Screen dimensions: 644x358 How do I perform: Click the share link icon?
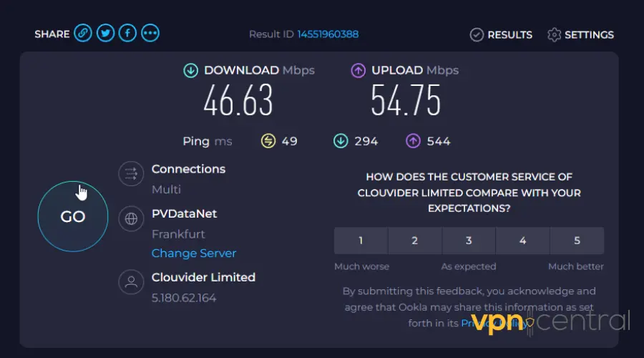pyautogui.click(x=83, y=34)
